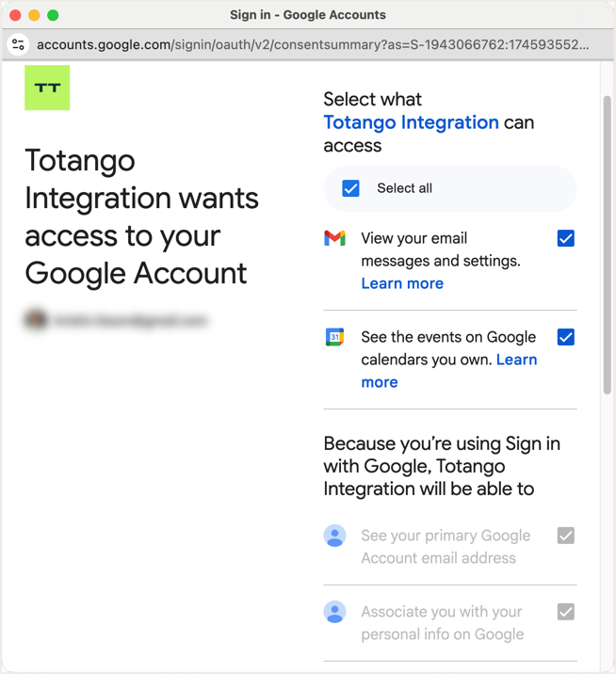Maximize window with green button
Image resolution: width=616 pixels, height=674 pixels.
click(x=53, y=15)
